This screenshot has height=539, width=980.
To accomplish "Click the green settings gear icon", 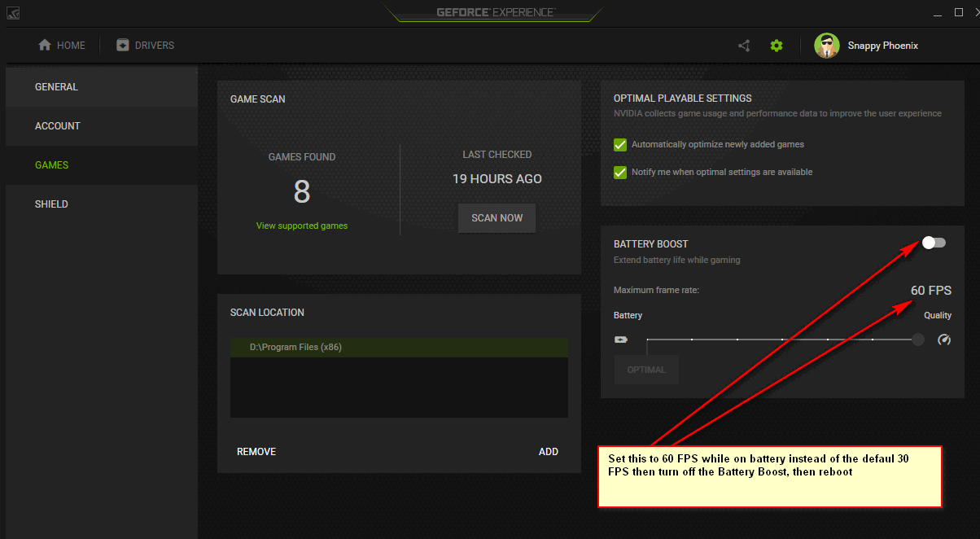I will (x=777, y=46).
